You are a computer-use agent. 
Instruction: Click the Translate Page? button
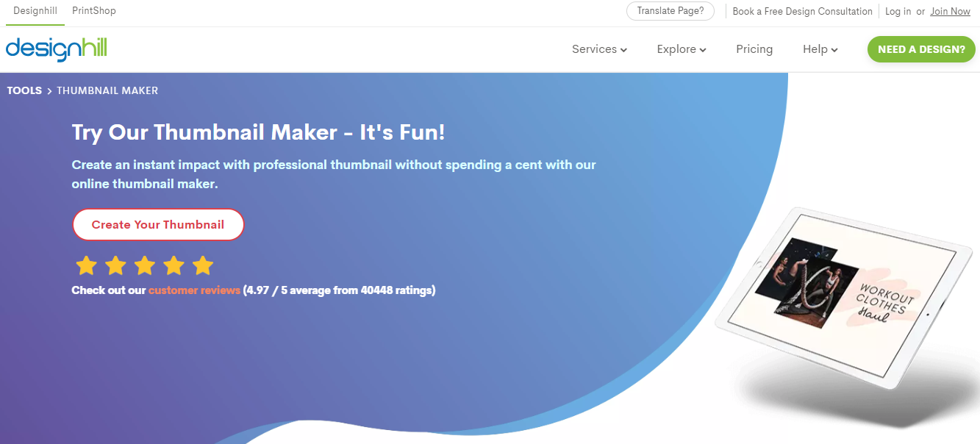(x=670, y=11)
